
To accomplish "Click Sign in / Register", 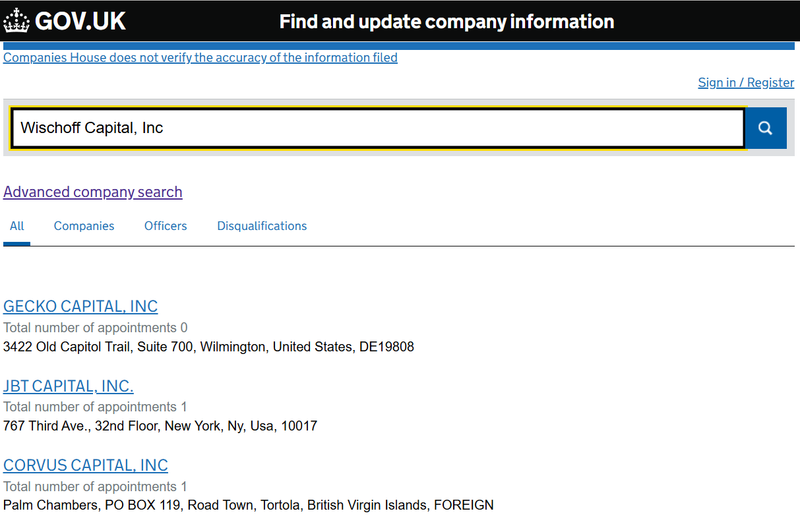I will click(746, 83).
